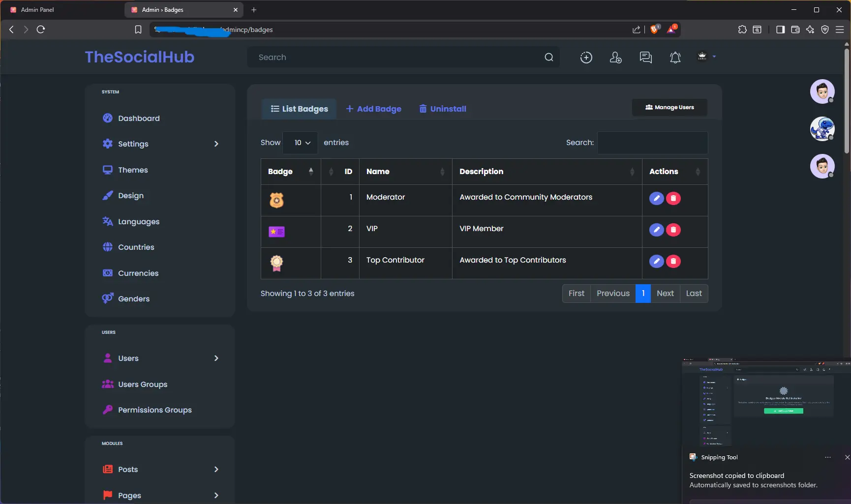
Task: Click the table Search input field
Action: click(x=652, y=143)
